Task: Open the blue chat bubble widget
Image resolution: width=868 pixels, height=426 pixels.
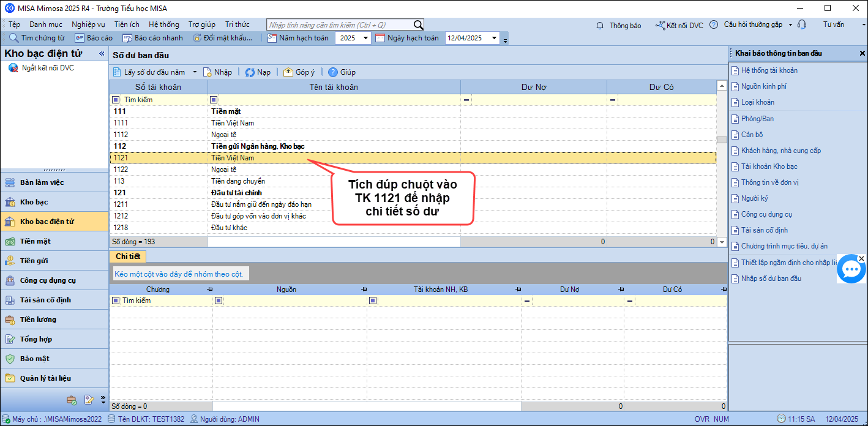Action: pyautogui.click(x=851, y=269)
